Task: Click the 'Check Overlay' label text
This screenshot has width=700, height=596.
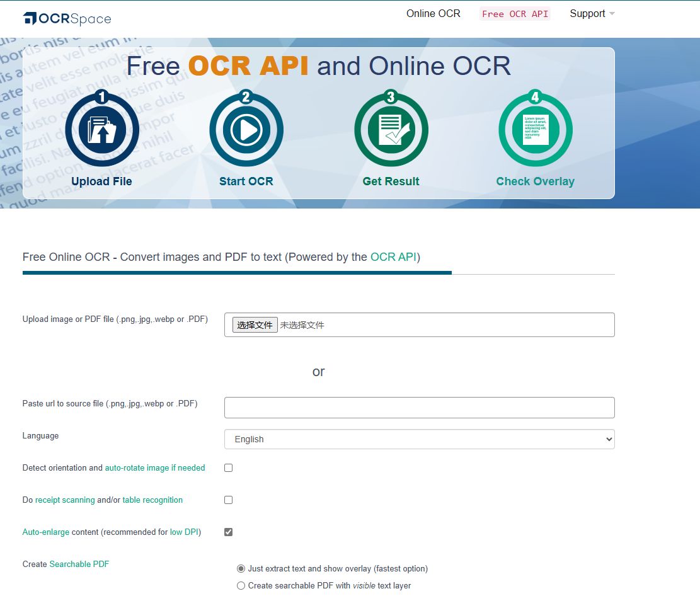Action: tap(536, 181)
